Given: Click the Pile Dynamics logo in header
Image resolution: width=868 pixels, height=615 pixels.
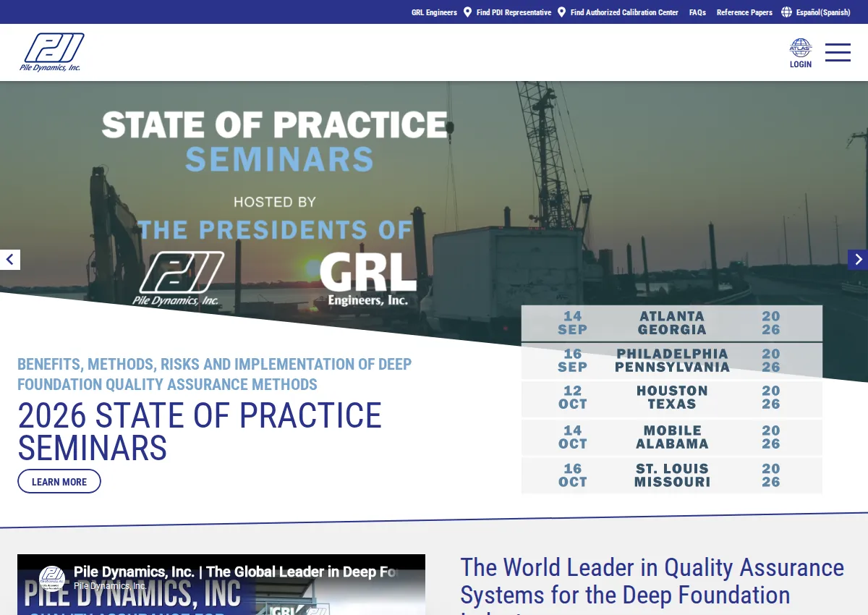Looking at the screenshot, I should click(52, 52).
